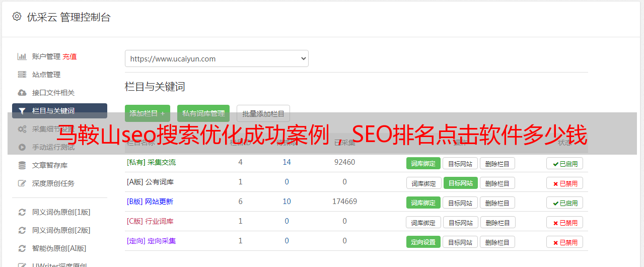Click the [私有] 采集交流 column name
The width and height of the screenshot is (644, 267).
(151, 162)
